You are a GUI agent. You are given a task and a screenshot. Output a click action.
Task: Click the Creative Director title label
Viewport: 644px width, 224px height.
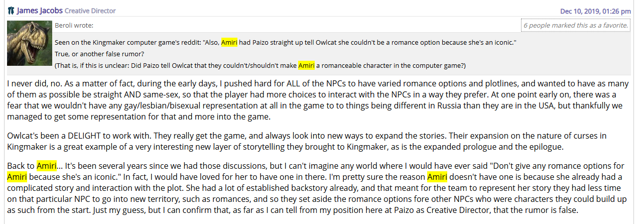tap(90, 11)
